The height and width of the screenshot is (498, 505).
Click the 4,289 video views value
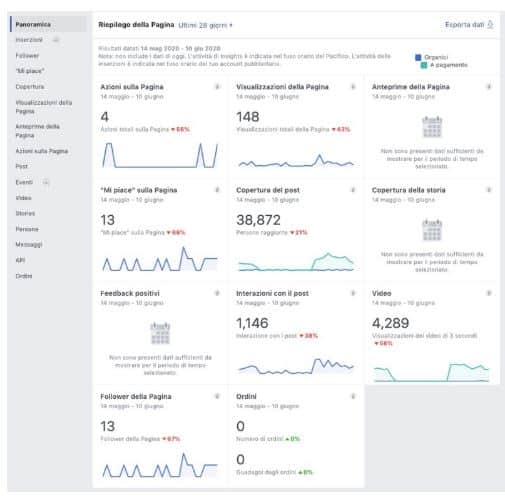[390, 323]
